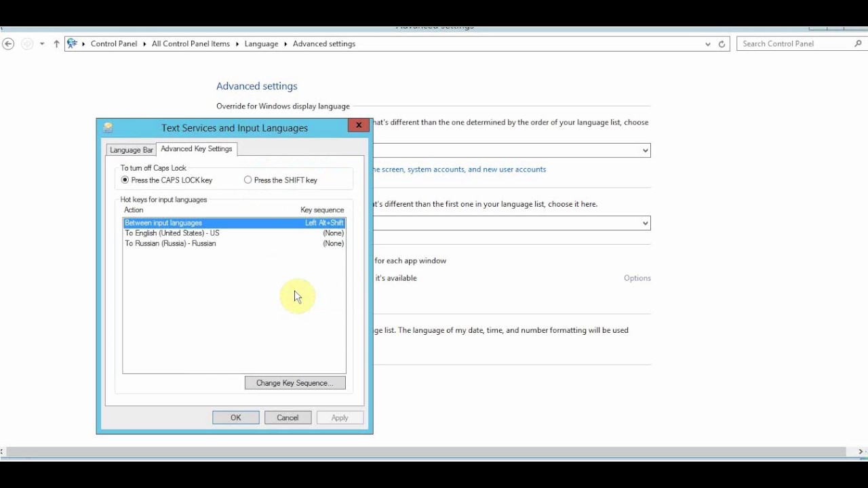
Task: Click the Key sequence column header
Action: (322, 210)
